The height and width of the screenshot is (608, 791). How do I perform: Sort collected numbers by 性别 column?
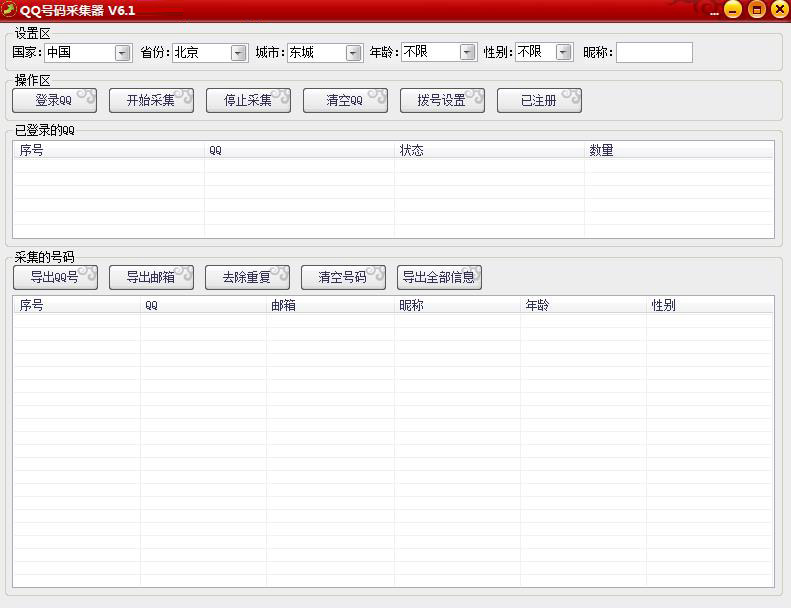(x=710, y=305)
